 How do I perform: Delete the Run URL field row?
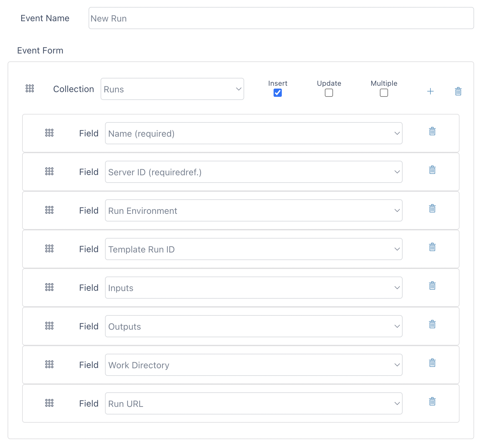[432, 401]
